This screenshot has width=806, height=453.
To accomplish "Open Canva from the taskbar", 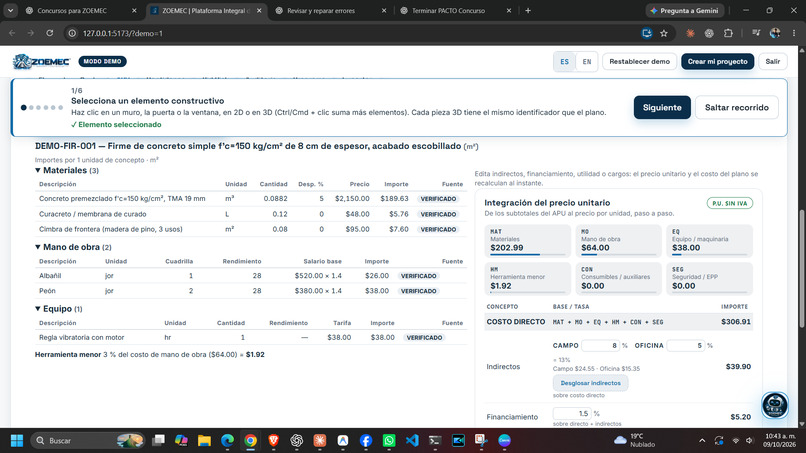I will [x=504, y=441].
